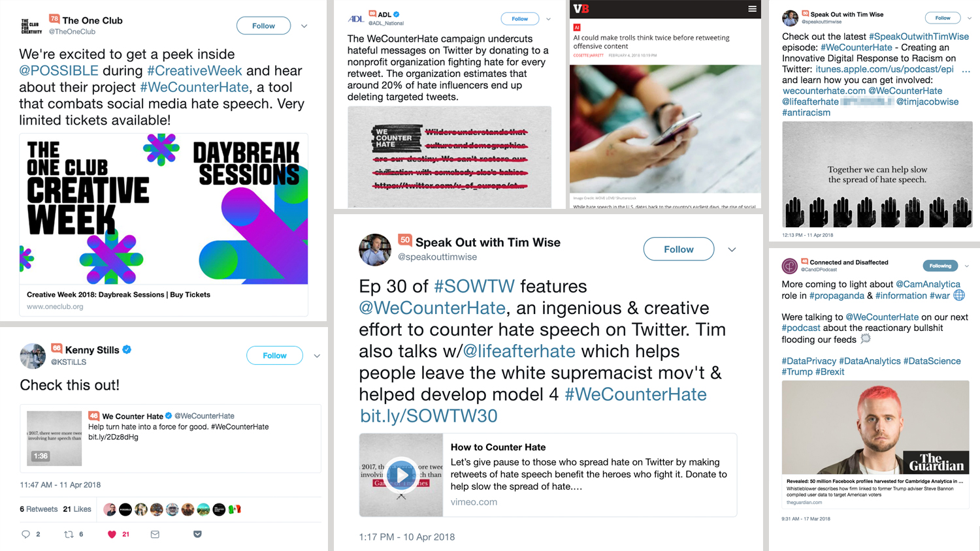Image resolution: width=980 pixels, height=551 pixels.
Task: Play the How to Counter Hate video
Action: tap(401, 475)
